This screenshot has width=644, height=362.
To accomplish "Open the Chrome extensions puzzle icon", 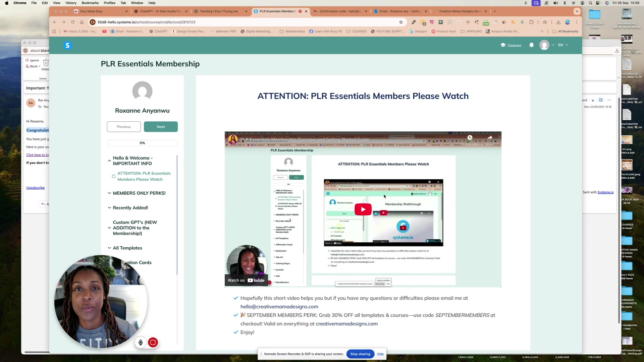I will [x=531, y=22].
